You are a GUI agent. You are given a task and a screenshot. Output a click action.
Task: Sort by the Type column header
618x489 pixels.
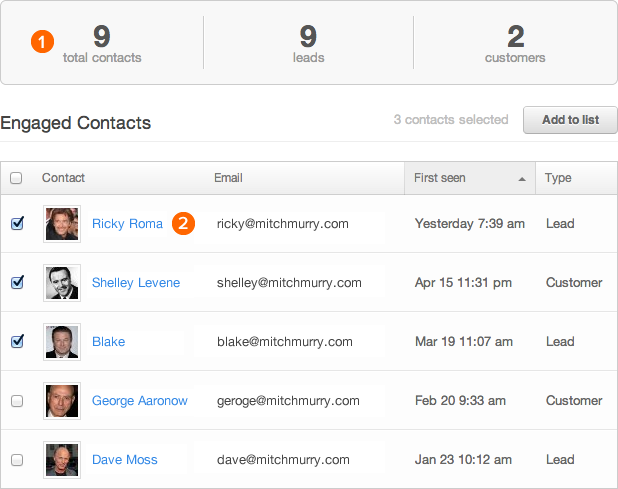(558, 178)
